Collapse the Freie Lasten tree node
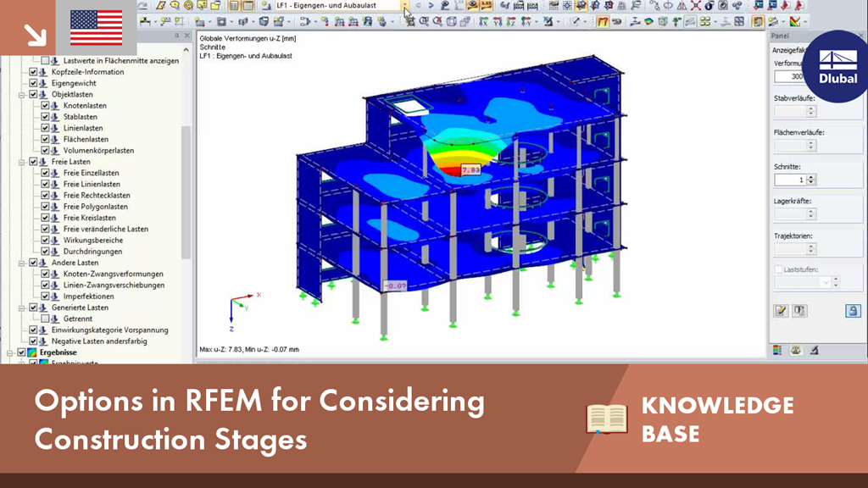The height and width of the screenshot is (488, 868). pos(21,162)
